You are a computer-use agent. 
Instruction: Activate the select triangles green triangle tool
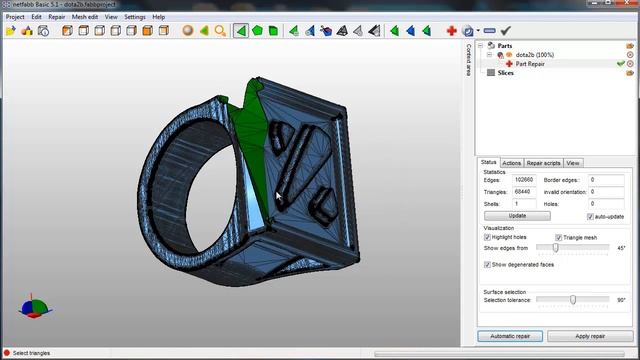pyautogui.click(x=241, y=31)
